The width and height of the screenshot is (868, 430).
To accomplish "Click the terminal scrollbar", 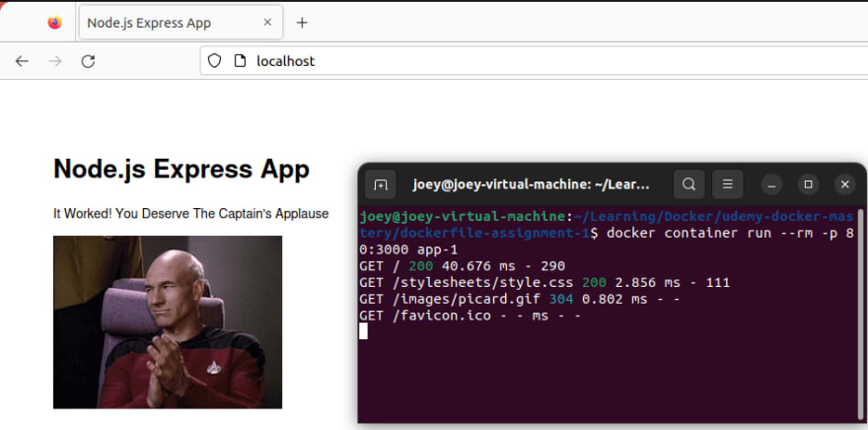I will pyautogui.click(x=861, y=316).
